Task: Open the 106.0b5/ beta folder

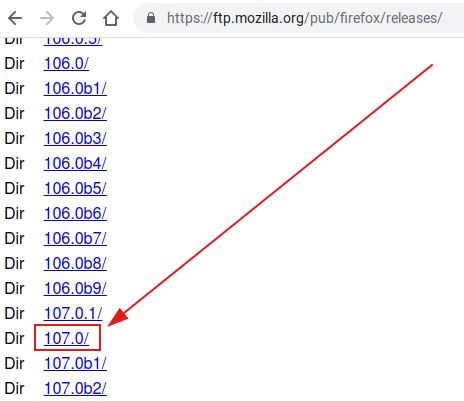Action: [75, 188]
